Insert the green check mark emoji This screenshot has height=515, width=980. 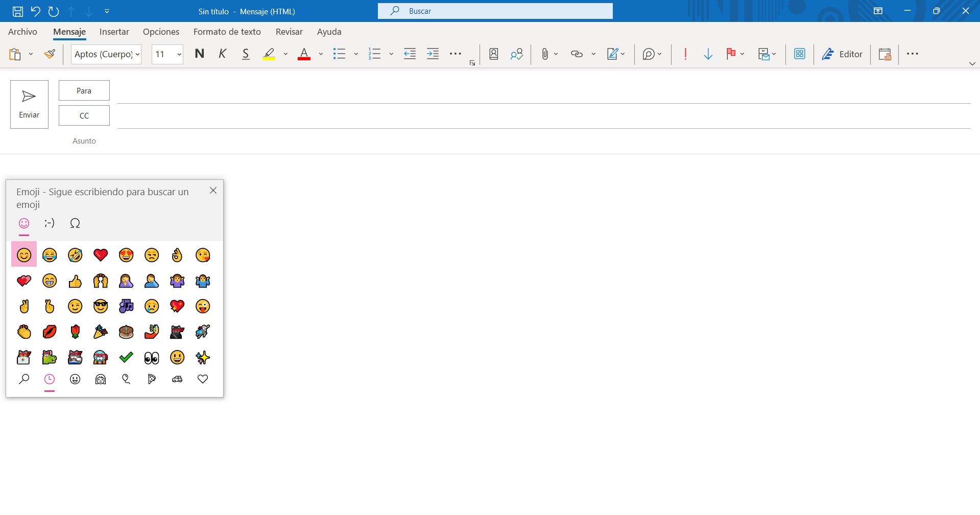point(126,357)
